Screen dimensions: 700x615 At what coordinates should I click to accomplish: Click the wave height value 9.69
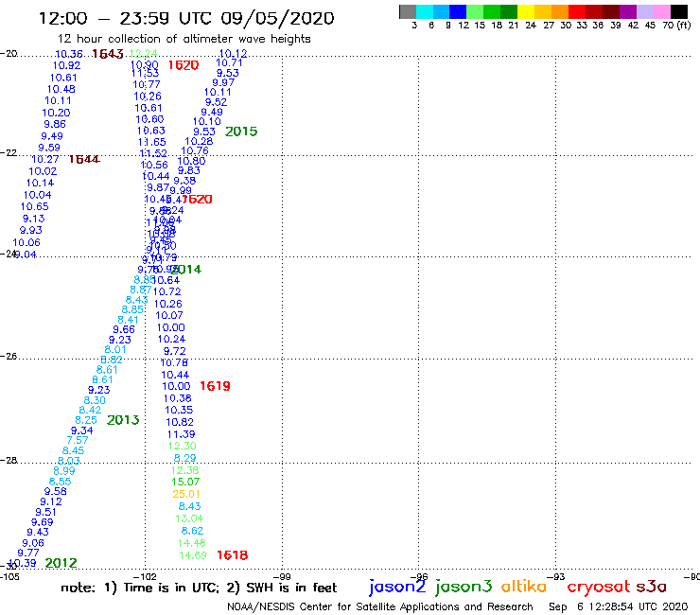tap(42, 522)
